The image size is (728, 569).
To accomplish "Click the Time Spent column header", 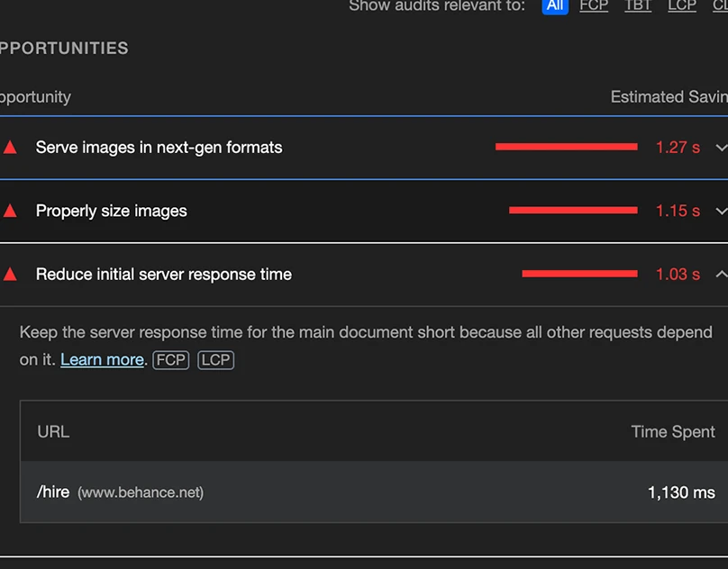I will pos(672,431).
